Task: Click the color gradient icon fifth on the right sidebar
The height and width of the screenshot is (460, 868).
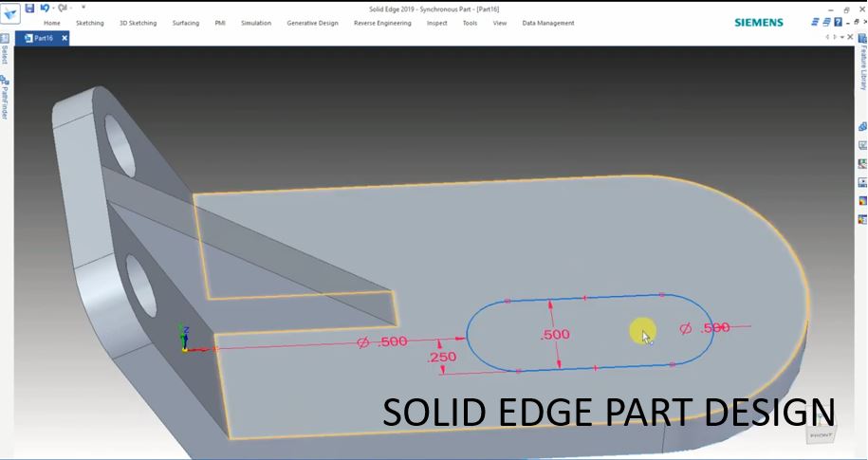Action: tap(862, 201)
